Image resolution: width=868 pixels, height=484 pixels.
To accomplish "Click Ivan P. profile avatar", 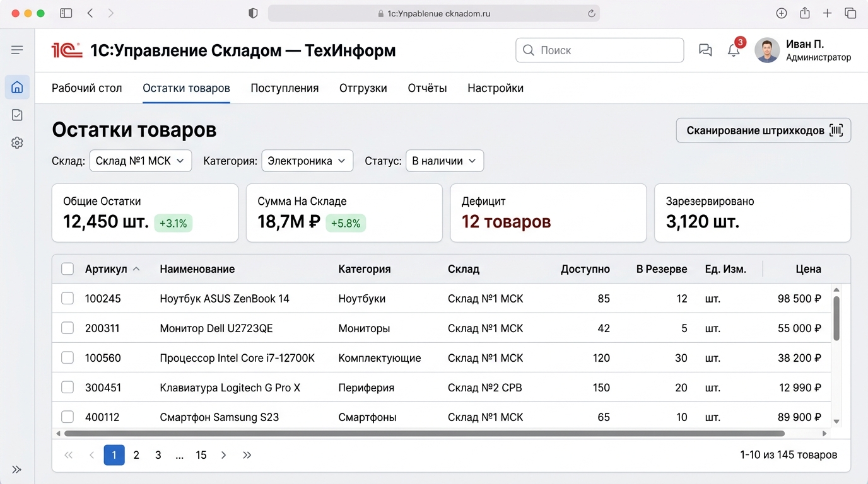I will [x=767, y=50].
